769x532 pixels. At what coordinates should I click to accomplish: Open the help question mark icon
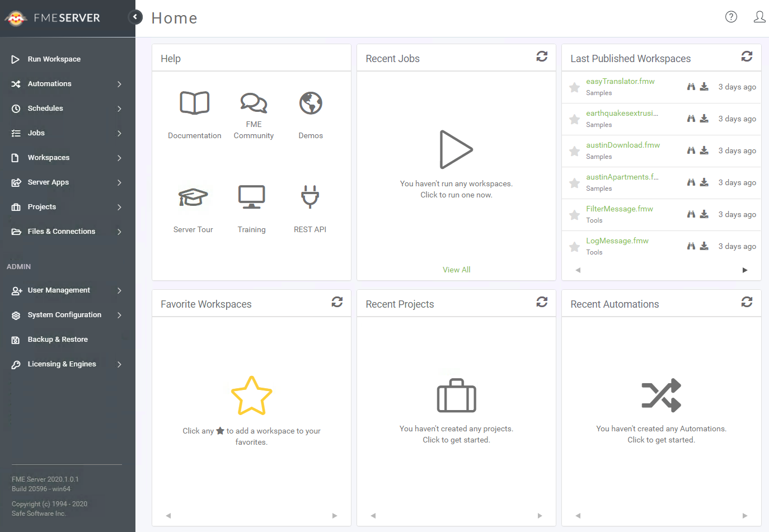[731, 17]
